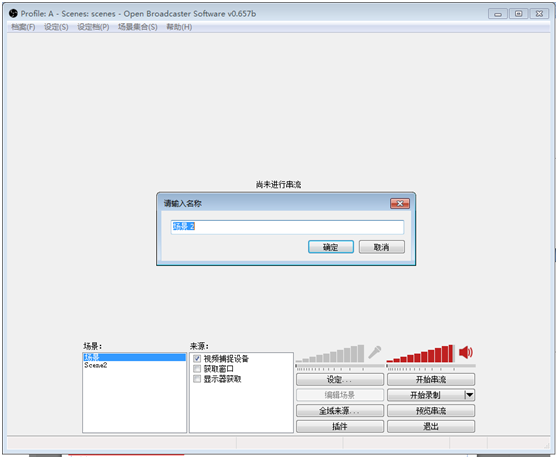The image size is (558, 459).
Task: Enable the 显示器获取 source checkbox
Action: pos(197,379)
